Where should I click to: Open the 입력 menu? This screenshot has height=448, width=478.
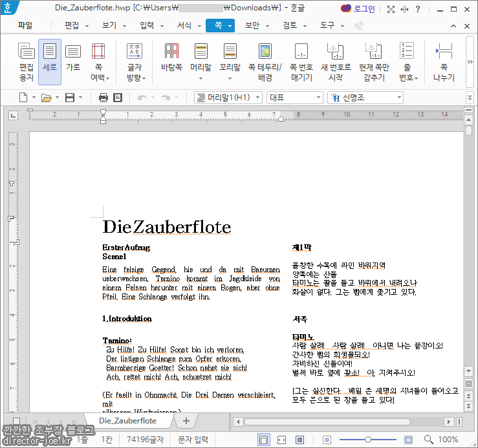pyautogui.click(x=151, y=25)
